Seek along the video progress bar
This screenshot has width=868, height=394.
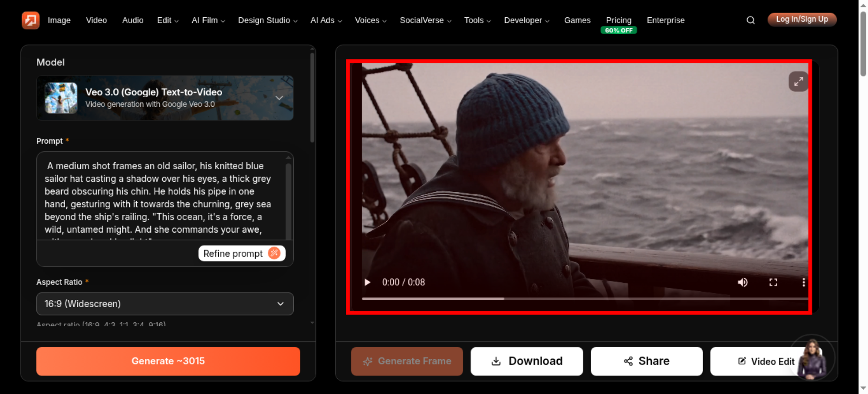[585, 299]
